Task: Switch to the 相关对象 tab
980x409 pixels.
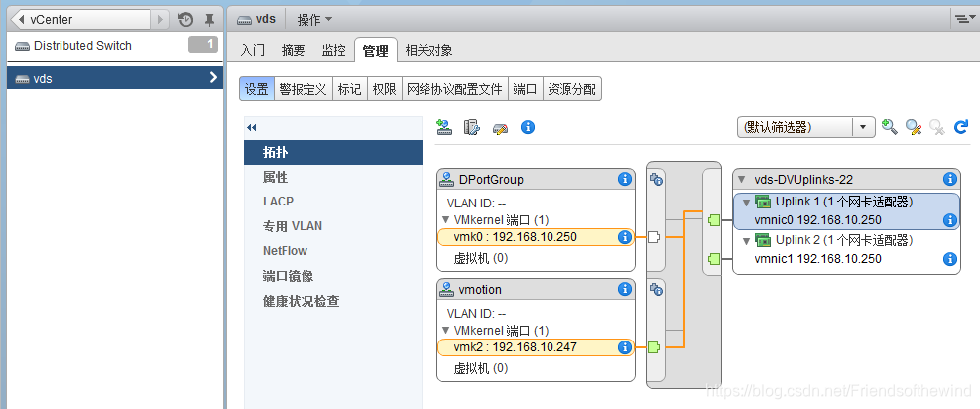Action: (x=429, y=51)
